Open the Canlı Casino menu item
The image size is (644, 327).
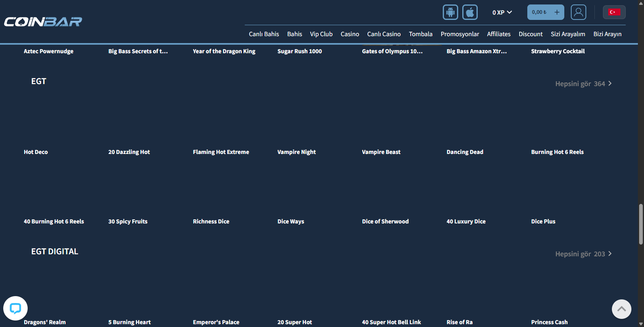[384, 34]
